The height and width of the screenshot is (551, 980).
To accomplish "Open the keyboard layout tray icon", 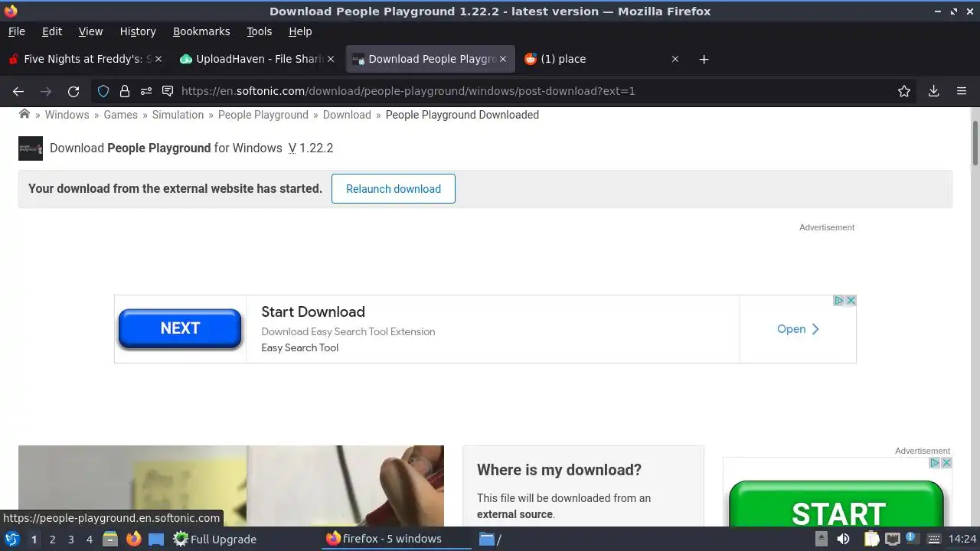I will pyautogui.click(x=933, y=539).
